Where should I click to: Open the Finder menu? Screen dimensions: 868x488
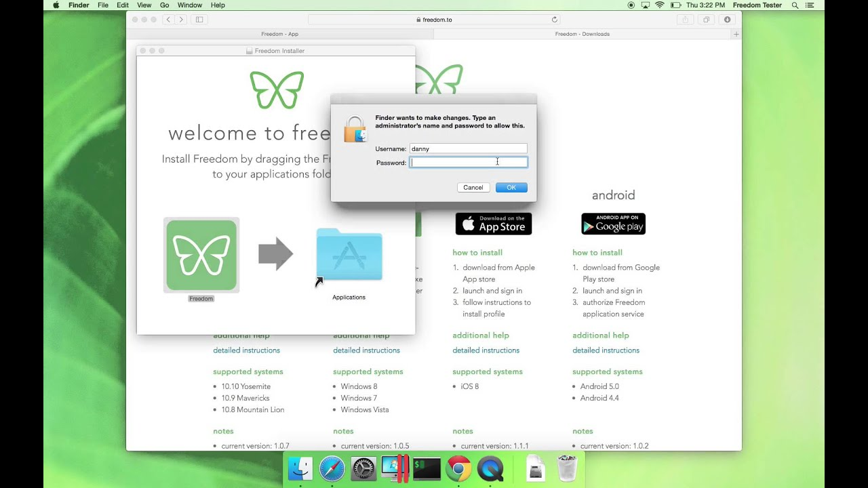tap(79, 5)
